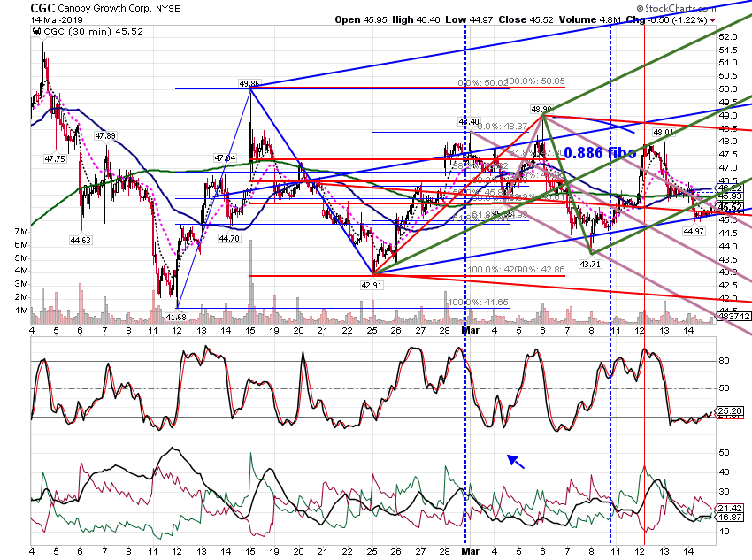This screenshot has height=560, width=752.
Task: Click the 44.63 low price label
Action: click(x=81, y=241)
